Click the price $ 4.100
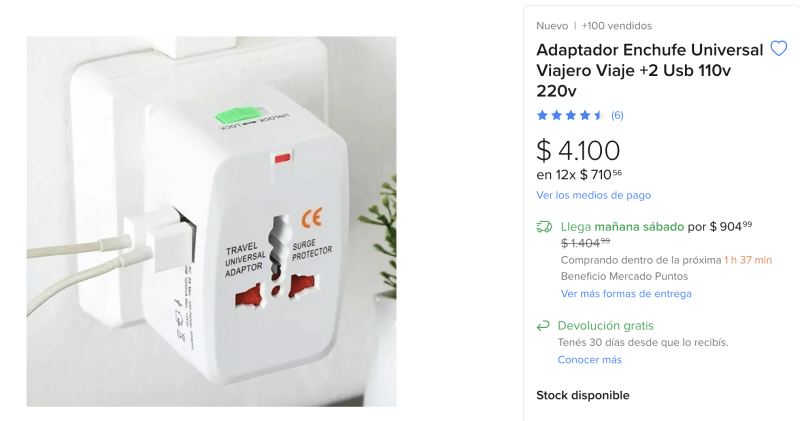 [x=578, y=151]
